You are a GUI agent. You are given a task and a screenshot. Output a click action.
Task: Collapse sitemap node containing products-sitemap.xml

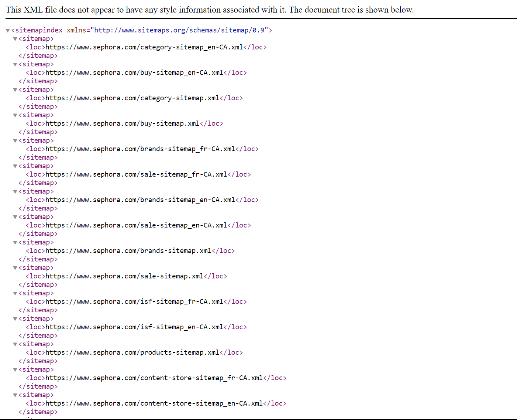point(15,344)
